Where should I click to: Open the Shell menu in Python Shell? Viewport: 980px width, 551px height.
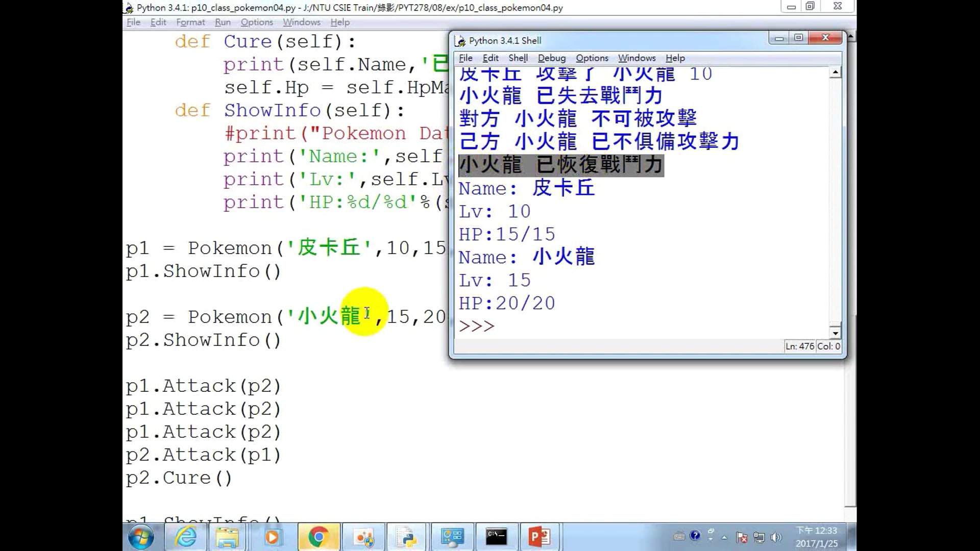[518, 58]
